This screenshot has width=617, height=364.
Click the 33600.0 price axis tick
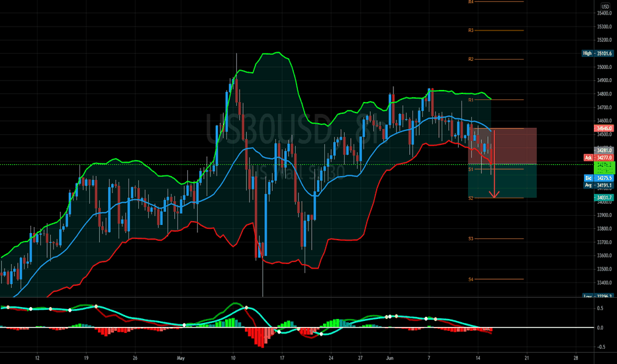604,255
